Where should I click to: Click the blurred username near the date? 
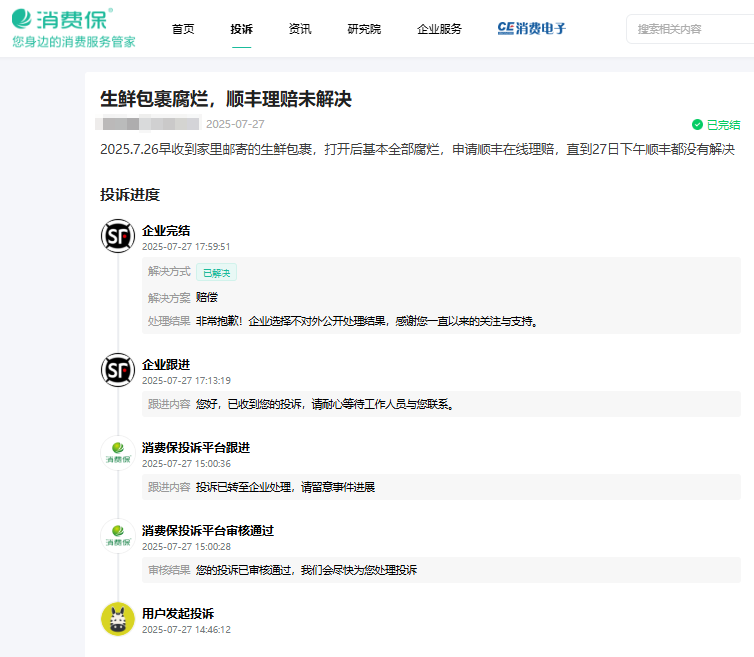tap(147, 124)
